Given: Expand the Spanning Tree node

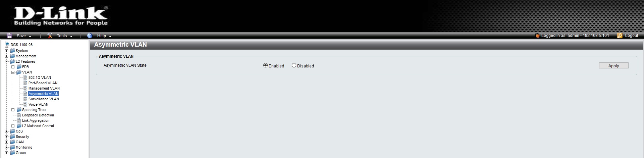Looking at the screenshot, I should 13,110.
